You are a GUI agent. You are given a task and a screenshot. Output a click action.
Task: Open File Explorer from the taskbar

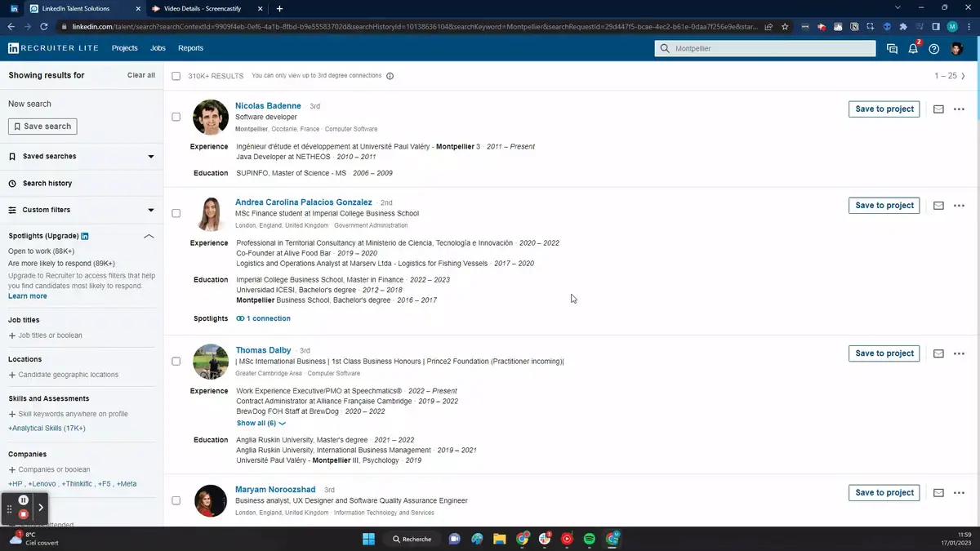tap(499, 539)
